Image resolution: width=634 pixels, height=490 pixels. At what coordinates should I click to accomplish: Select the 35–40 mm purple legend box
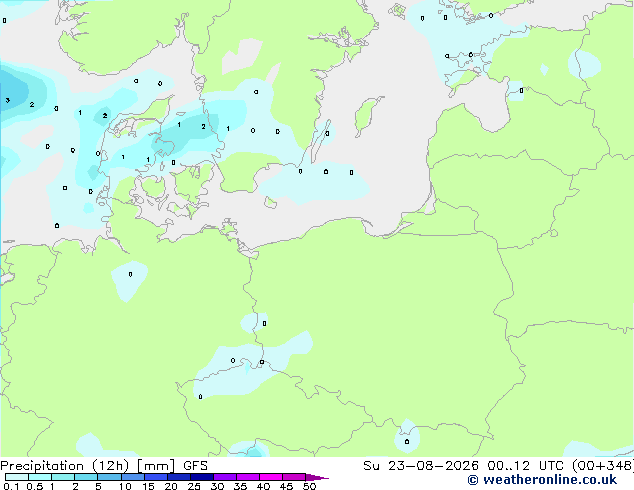[248, 477]
